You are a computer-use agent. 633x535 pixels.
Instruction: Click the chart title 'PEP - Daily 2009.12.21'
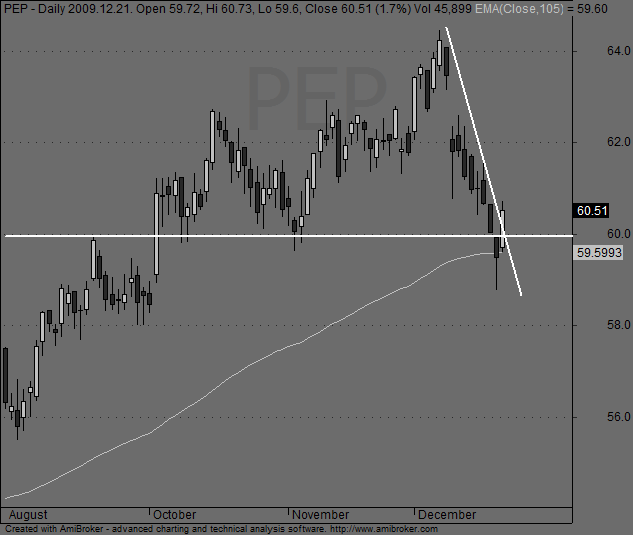(x=68, y=8)
